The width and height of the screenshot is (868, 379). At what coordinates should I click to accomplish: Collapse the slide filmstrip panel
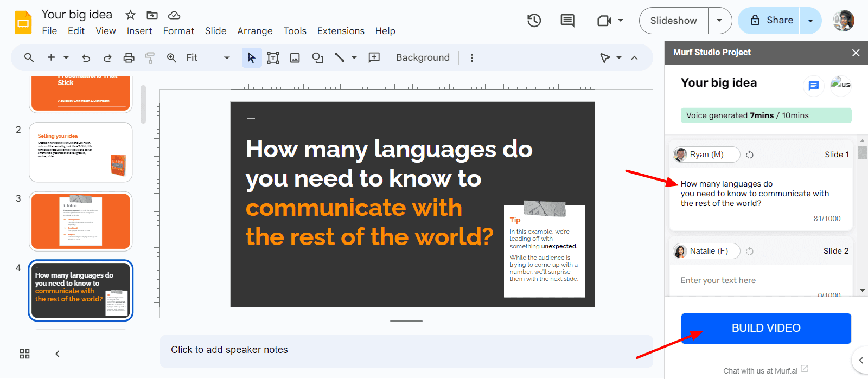[x=58, y=354]
